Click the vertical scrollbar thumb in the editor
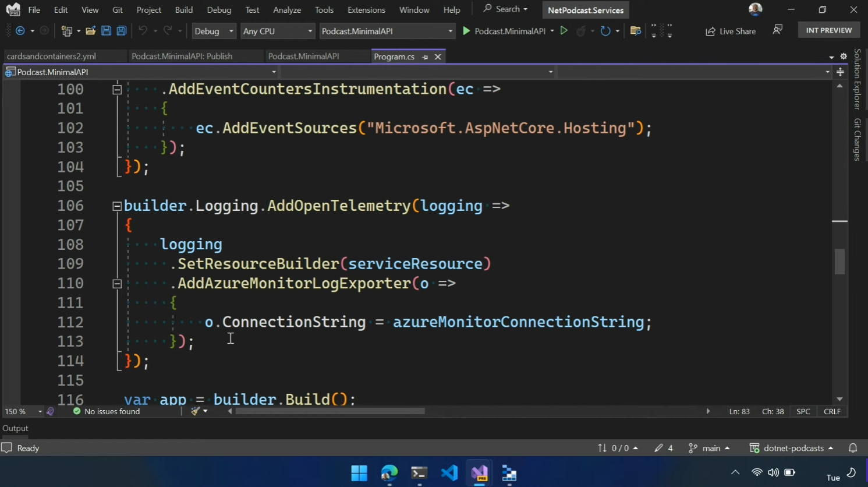 [x=839, y=262]
